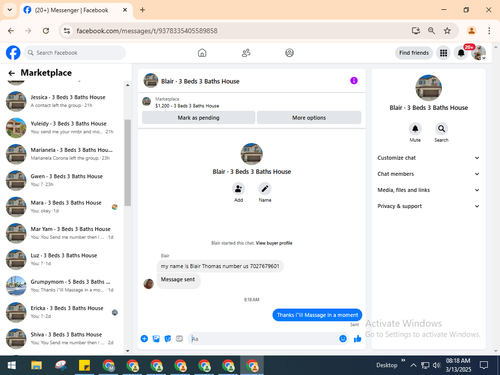Open Mara - 3 Beds 3 Baths conversation

63,207
